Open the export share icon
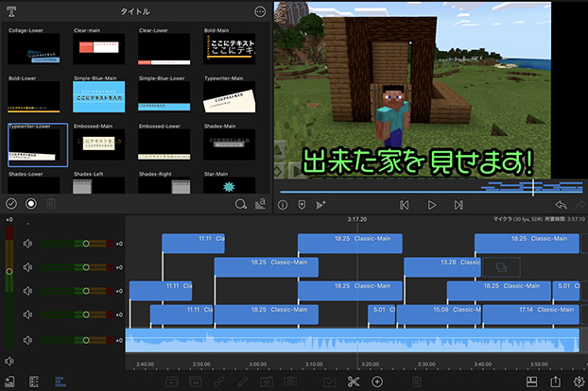The height and width of the screenshot is (391, 588). pos(555,382)
